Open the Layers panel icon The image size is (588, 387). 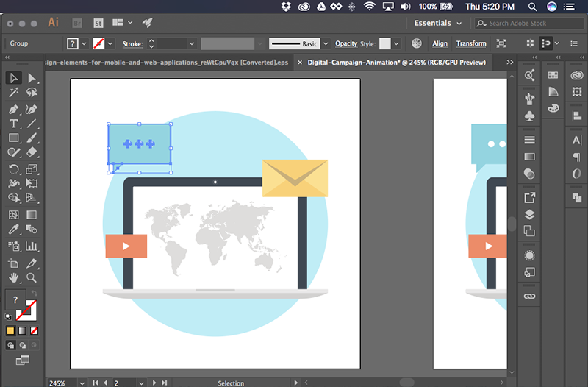coord(529,214)
